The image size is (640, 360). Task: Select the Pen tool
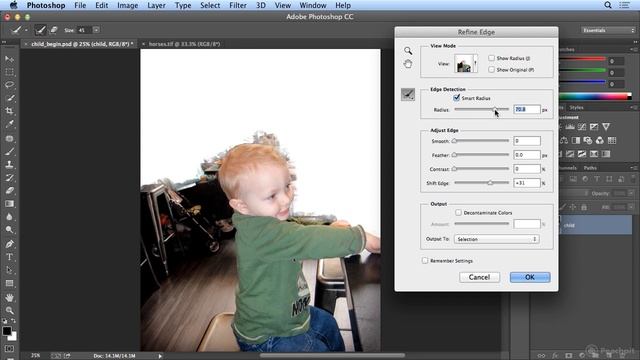(9, 244)
